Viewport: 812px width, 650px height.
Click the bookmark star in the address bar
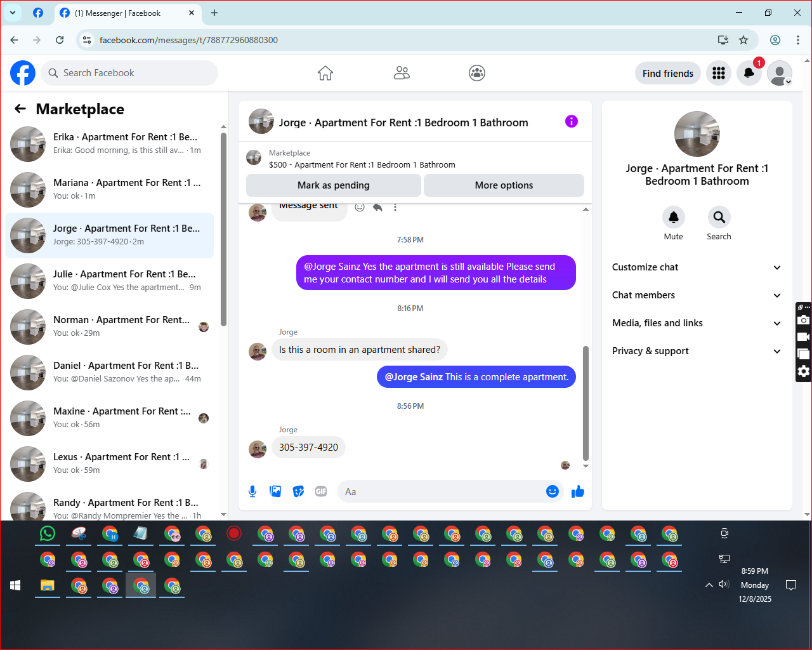click(743, 40)
